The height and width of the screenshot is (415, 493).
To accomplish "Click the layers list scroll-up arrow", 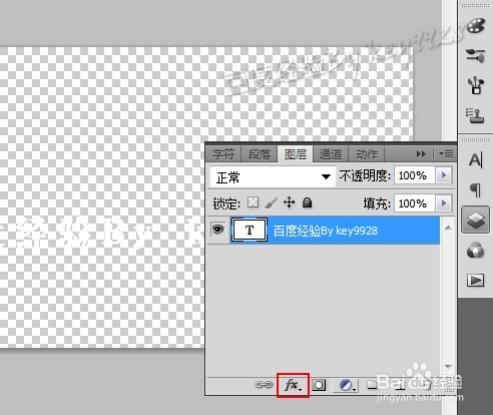I will point(448,228).
